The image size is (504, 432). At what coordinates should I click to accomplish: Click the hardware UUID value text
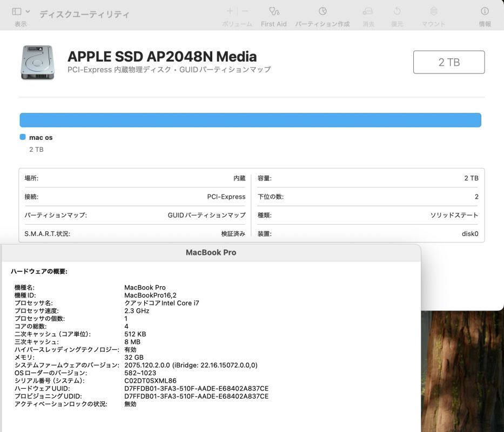pyautogui.click(x=196, y=387)
